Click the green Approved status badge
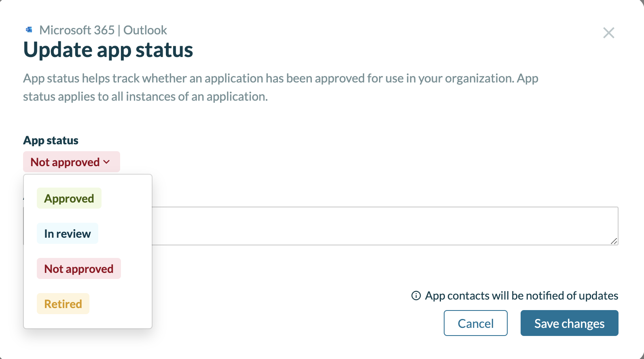Screen dimensions: 644x359 click(69, 198)
